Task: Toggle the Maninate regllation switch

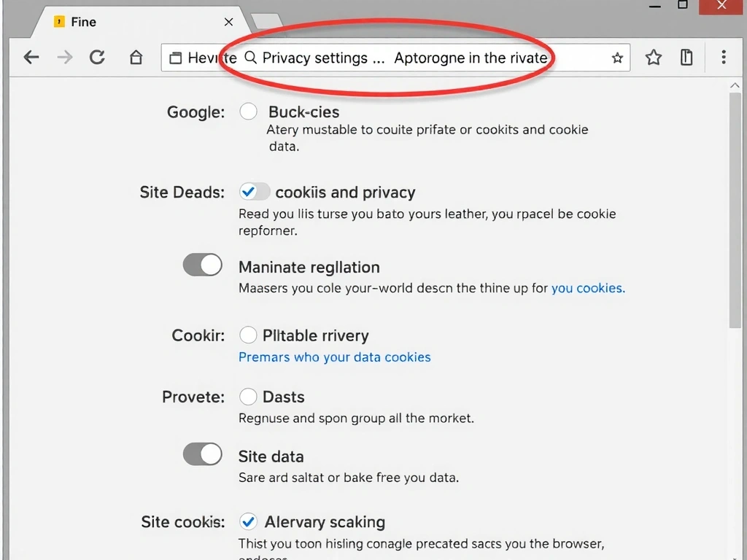Action: click(202, 265)
